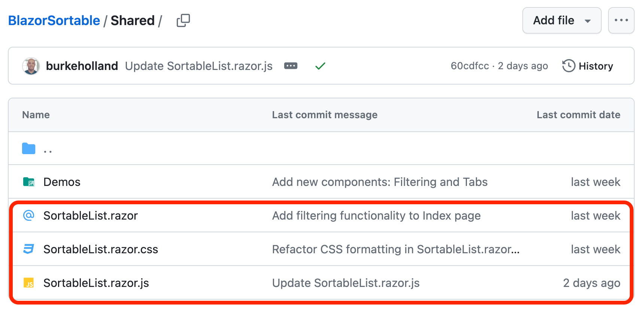Expand commit message ellipsis icon

click(291, 66)
